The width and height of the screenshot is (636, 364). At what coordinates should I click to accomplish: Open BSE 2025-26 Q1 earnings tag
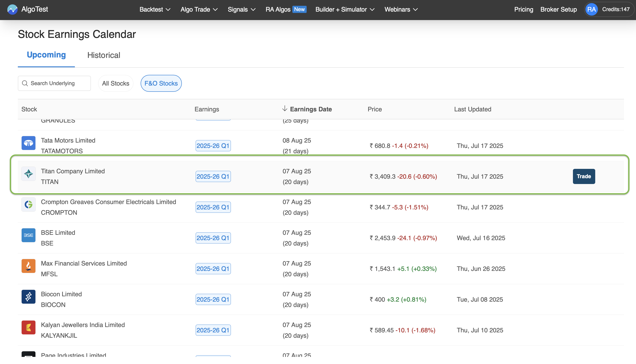pyautogui.click(x=213, y=238)
